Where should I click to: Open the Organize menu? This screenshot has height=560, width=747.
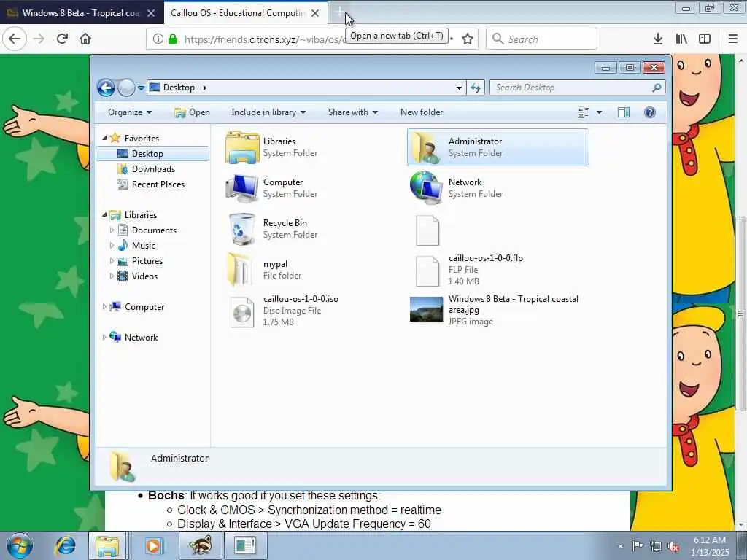[x=130, y=112]
